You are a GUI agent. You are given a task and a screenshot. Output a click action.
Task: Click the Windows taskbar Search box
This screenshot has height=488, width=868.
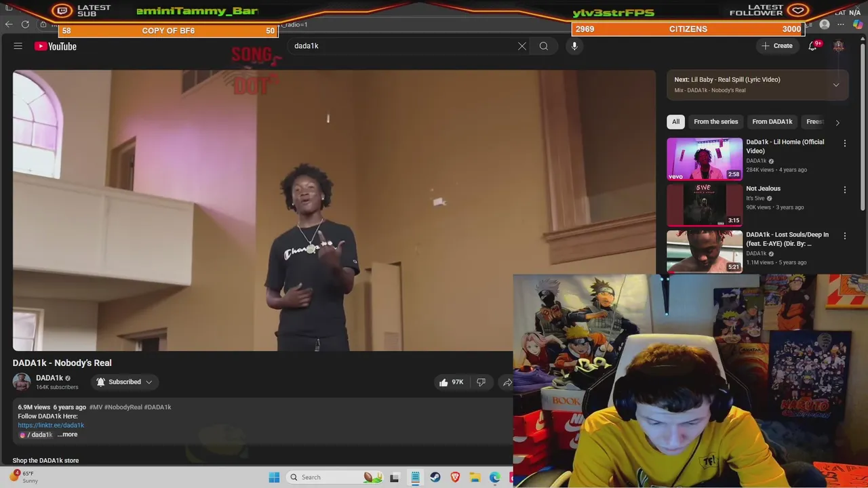coord(334,477)
